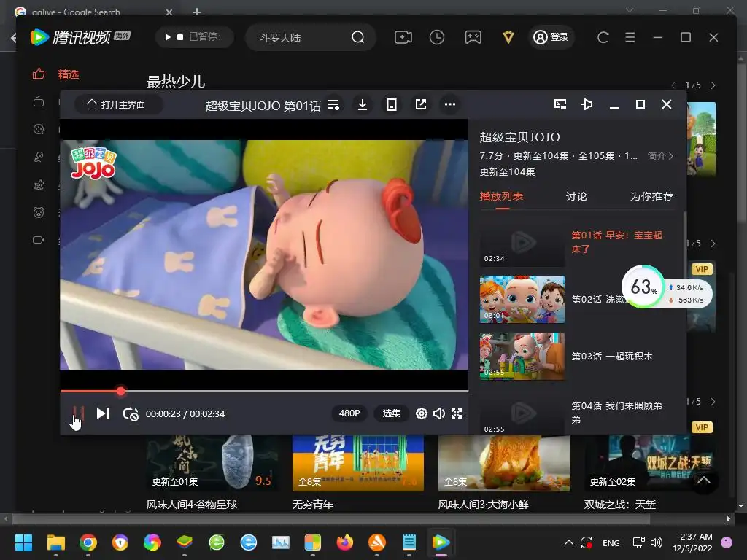Open Google Chrome from taskbar
747x560 pixels.
pyautogui.click(x=88, y=542)
